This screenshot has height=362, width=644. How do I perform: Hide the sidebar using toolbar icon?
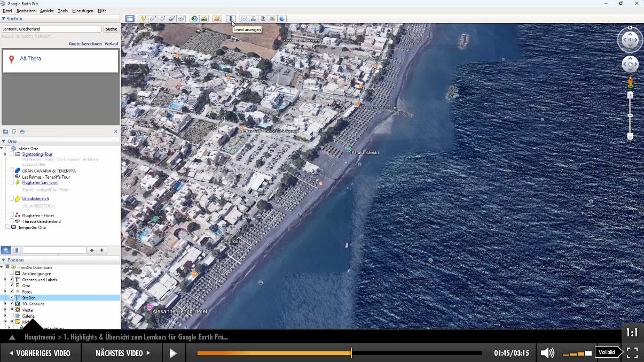[x=130, y=19]
